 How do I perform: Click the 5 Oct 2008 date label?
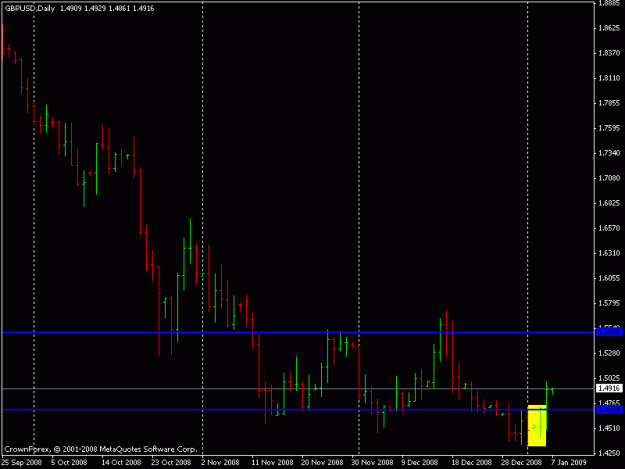pyautogui.click(x=69, y=462)
